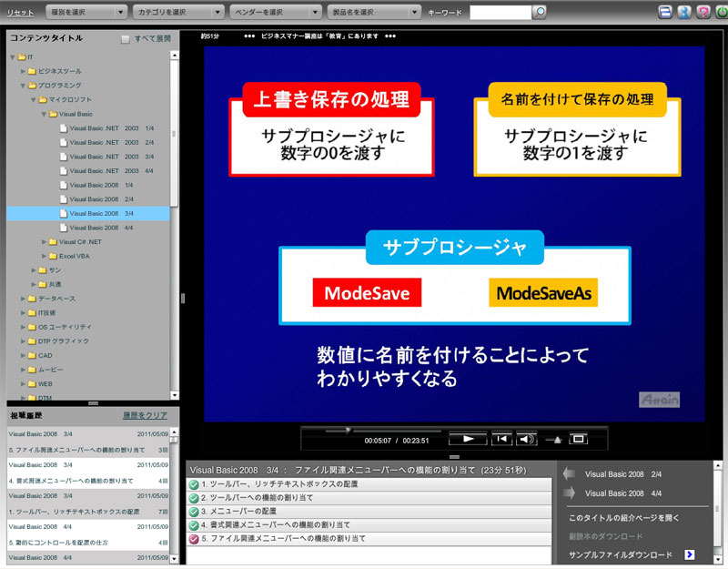Select Visual Basic 2008 4/4 in the tree

tap(102, 228)
